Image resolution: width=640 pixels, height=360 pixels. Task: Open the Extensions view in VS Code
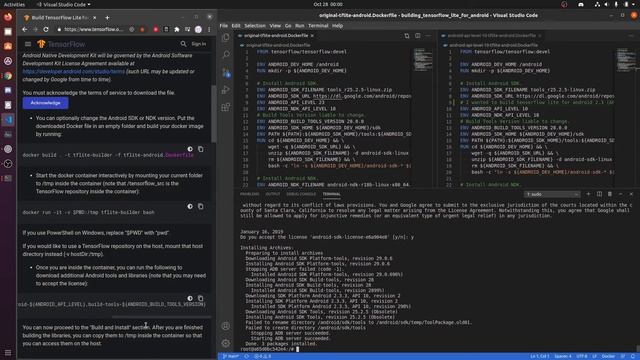coord(226,107)
